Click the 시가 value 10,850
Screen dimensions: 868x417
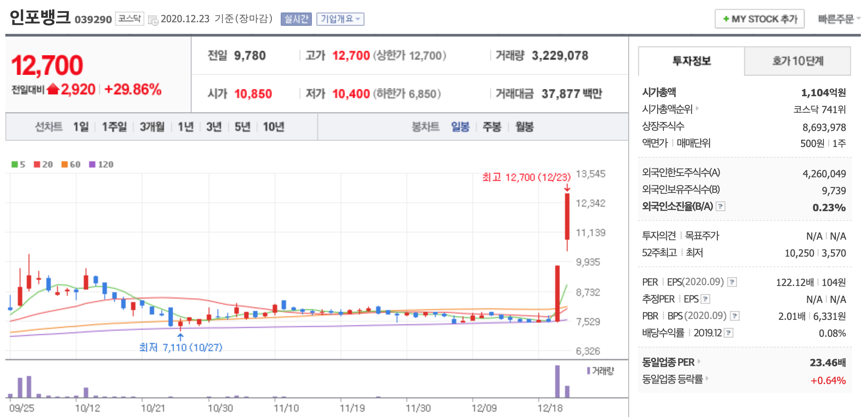pos(253,94)
